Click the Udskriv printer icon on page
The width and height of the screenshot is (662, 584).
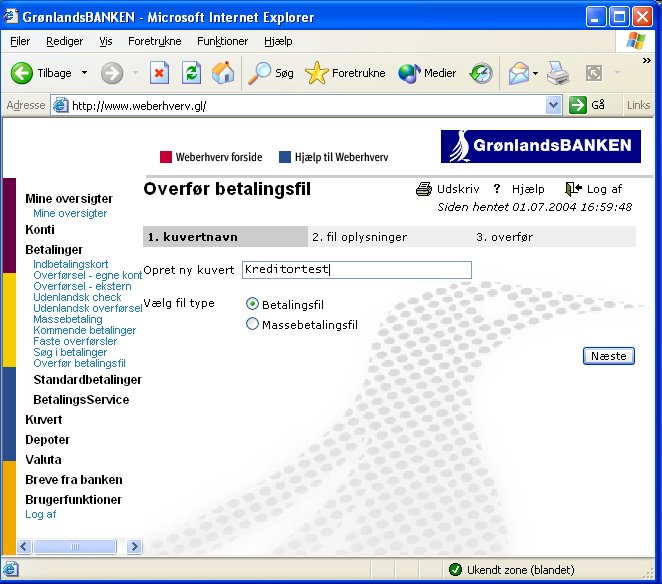(x=424, y=189)
